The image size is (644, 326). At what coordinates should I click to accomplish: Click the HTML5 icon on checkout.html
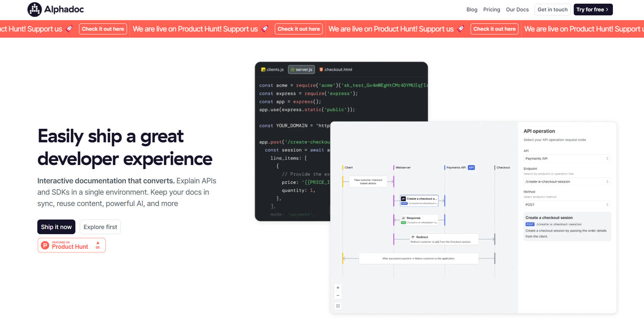tap(321, 70)
